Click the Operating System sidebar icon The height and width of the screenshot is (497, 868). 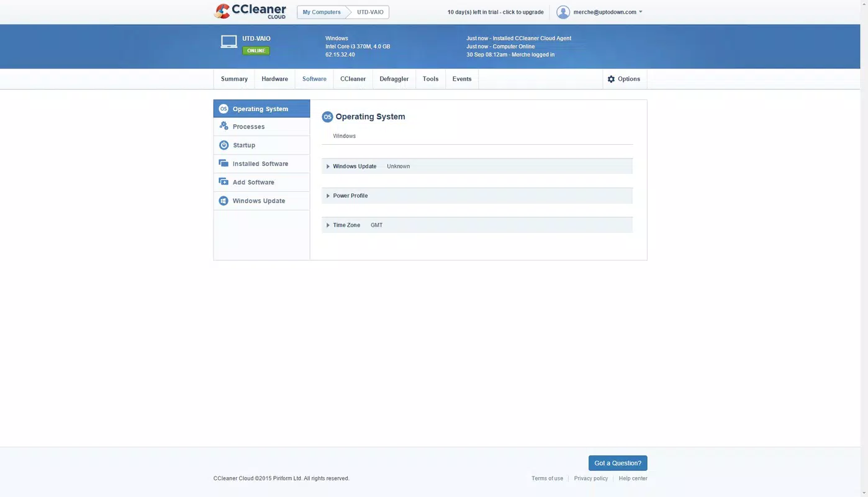point(224,109)
